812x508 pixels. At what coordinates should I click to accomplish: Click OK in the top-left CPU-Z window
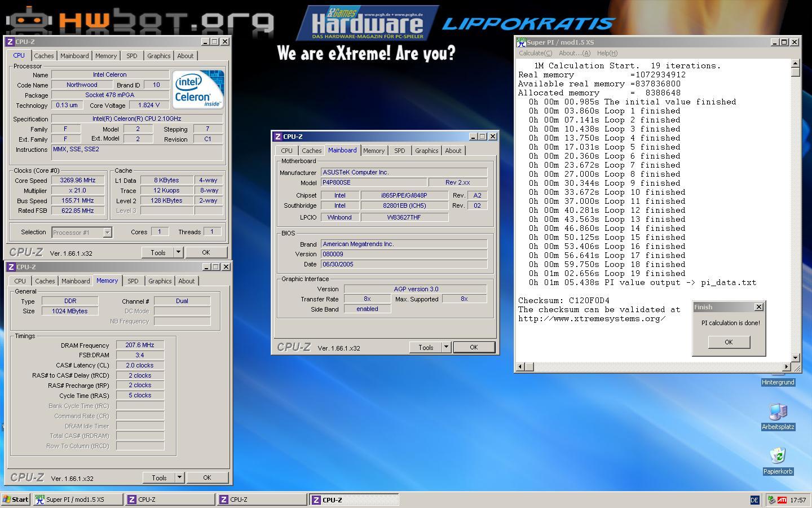click(206, 252)
